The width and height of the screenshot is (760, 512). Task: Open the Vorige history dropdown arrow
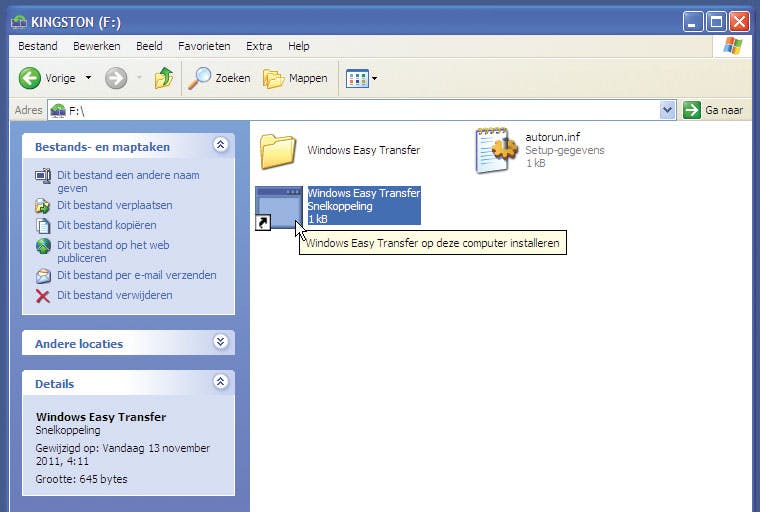tap(88, 78)
